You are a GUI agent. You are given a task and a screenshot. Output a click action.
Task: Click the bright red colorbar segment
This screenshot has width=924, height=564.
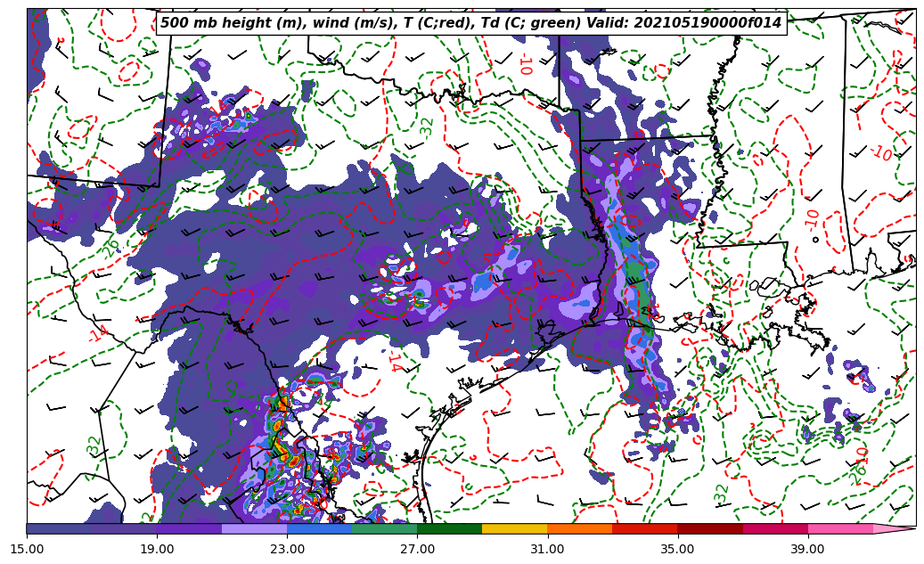644,528
